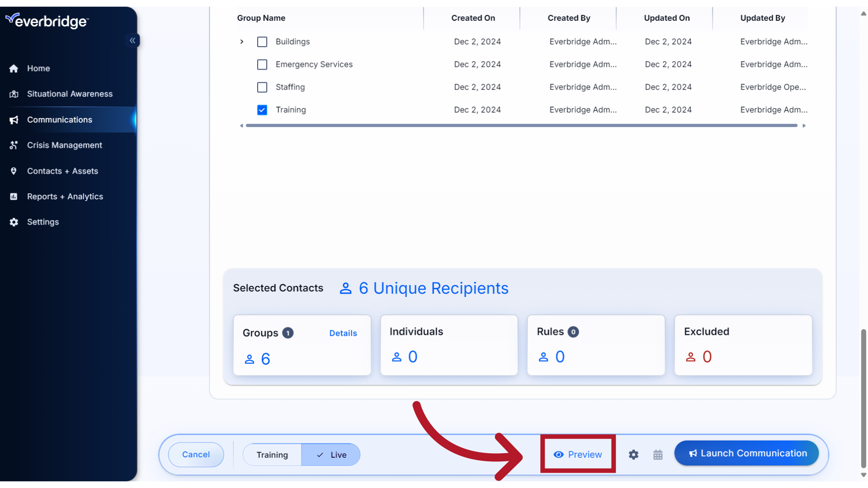Check the Staffing group checkbox
The image size is (868, 488).
[262, 87]
